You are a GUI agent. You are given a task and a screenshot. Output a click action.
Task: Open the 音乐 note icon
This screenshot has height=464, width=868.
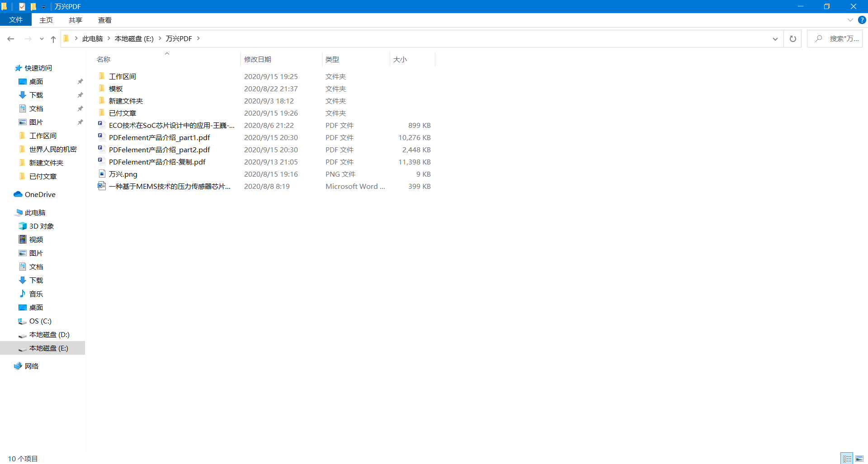point(23,294)
